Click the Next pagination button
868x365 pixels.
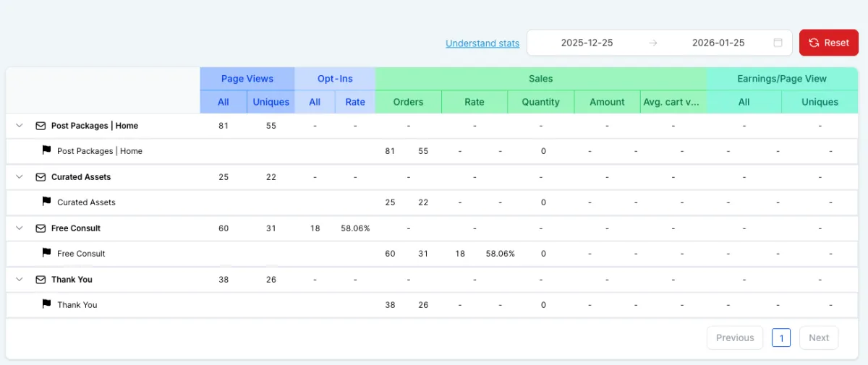click(819, 338)
